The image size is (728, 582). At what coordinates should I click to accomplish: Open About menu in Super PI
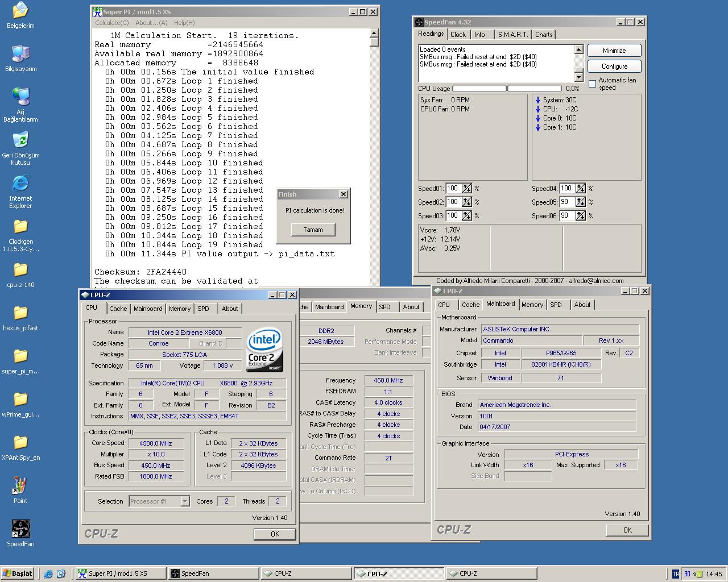click(151, 23)
